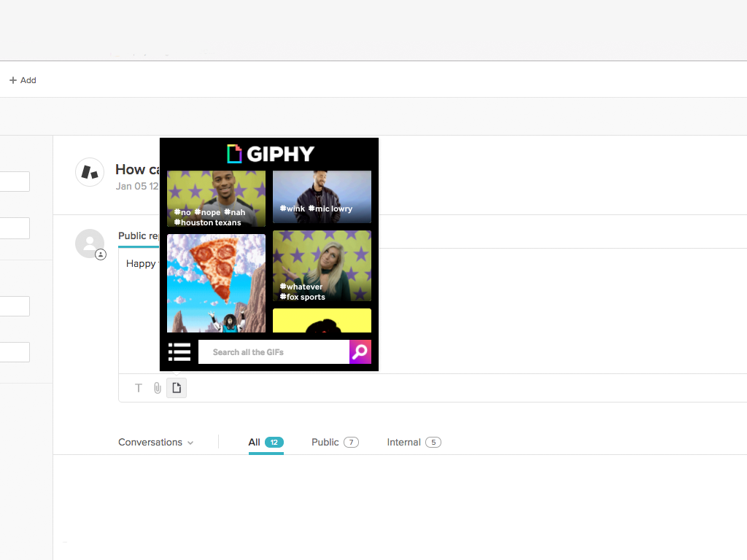Image resolution: width=747 pixels, height=560 pixels.
Task: Select the 'nope nah houston texans' GIF
Action: coord(216,198)
